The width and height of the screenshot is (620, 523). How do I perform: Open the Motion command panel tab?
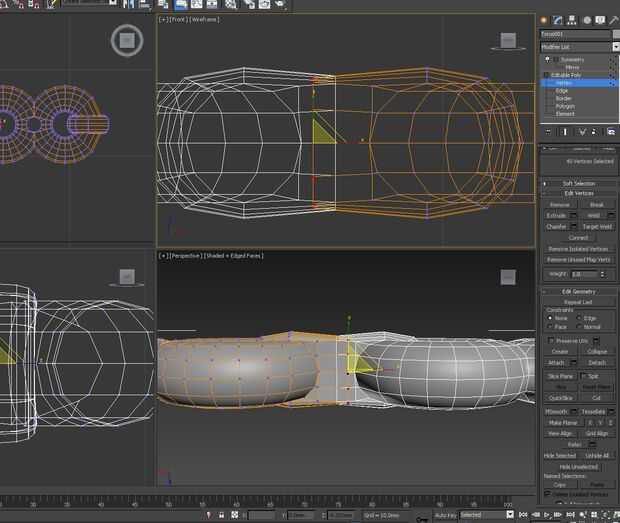[587, 20]
